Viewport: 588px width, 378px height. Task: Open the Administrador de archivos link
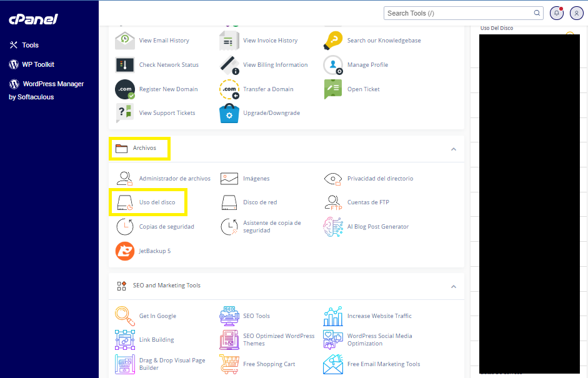coord(175,179)
